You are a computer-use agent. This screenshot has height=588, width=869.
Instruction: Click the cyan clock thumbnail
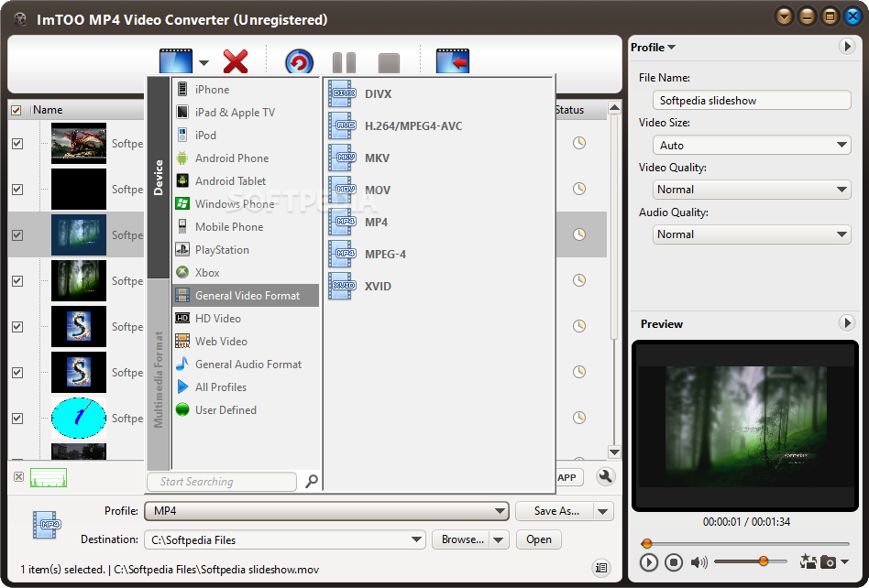[79, 418]
